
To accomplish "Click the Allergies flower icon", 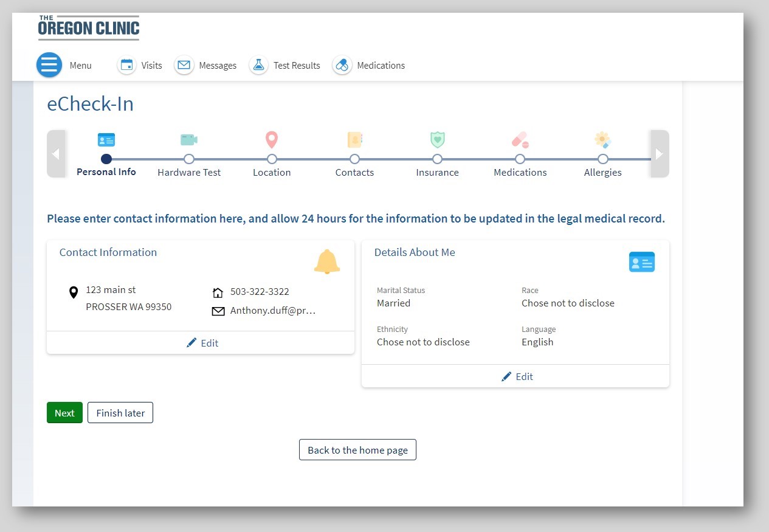I will 602,139.
